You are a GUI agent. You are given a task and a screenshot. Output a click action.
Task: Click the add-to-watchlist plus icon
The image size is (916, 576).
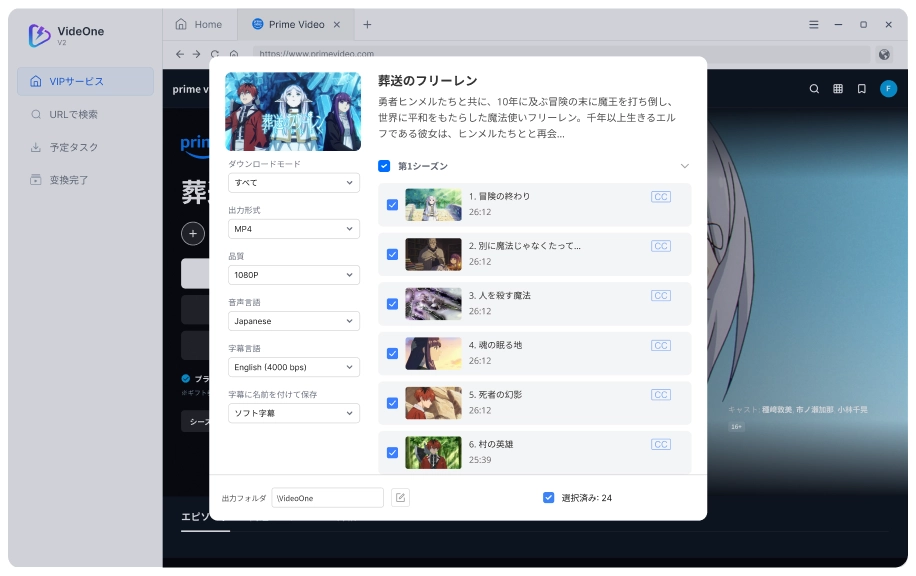click(x=193, y=234)
